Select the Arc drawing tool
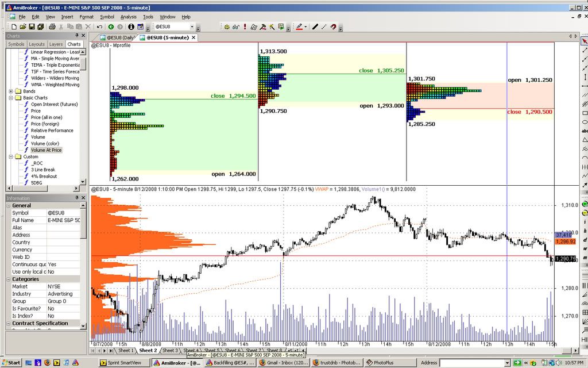Viewport: 588px width, 368px height. (x=585, y=158)
